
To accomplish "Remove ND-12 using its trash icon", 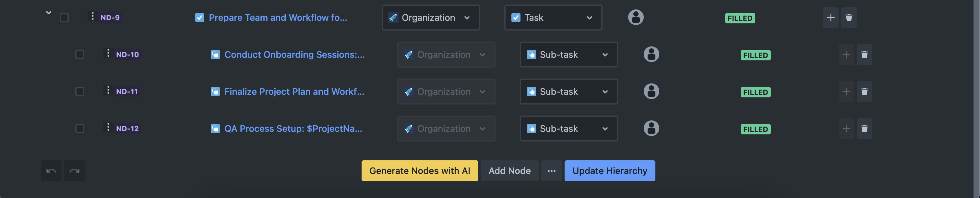I will point(864,129).
